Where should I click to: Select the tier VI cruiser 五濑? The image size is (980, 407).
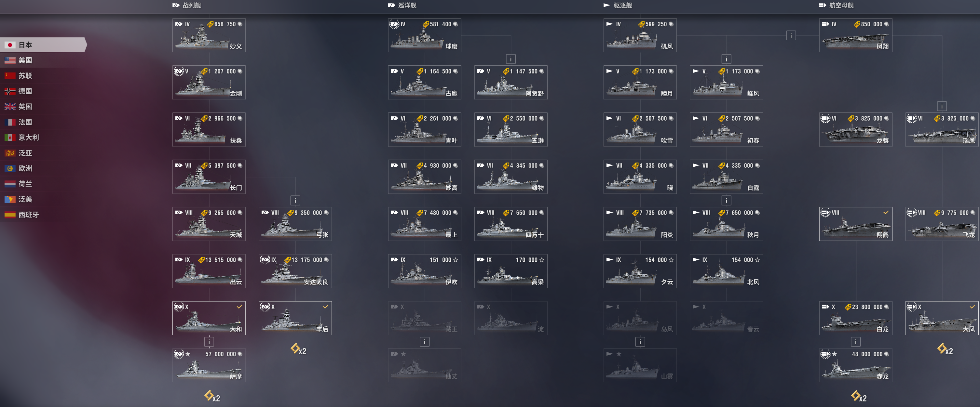(x=511, y=130)
